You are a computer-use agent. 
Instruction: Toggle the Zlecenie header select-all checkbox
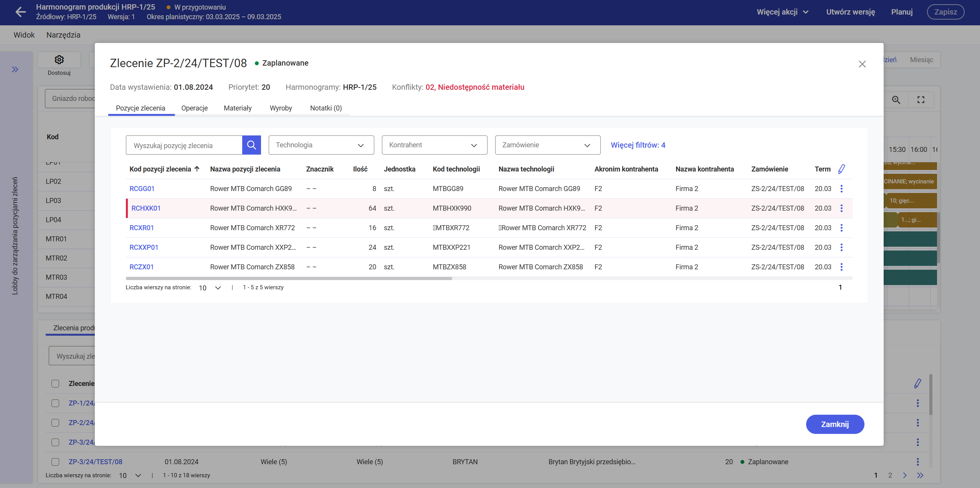pos(55,384)
